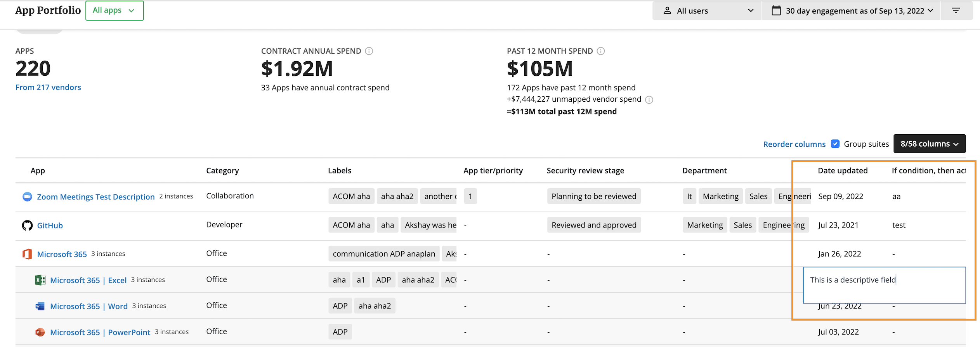Image resolution: width=980 pixels, height=347 pixels.
Task: Open the All apps dropdown
Action: (x=114, y=10)
